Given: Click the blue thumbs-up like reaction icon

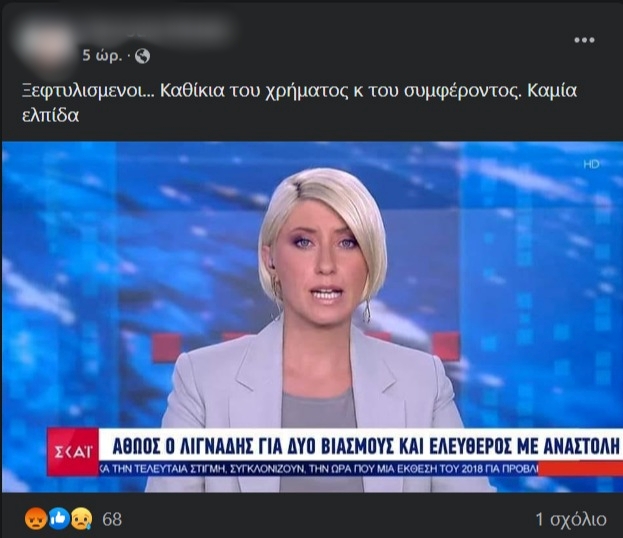Looking at the screenshot, I should 59,519.
